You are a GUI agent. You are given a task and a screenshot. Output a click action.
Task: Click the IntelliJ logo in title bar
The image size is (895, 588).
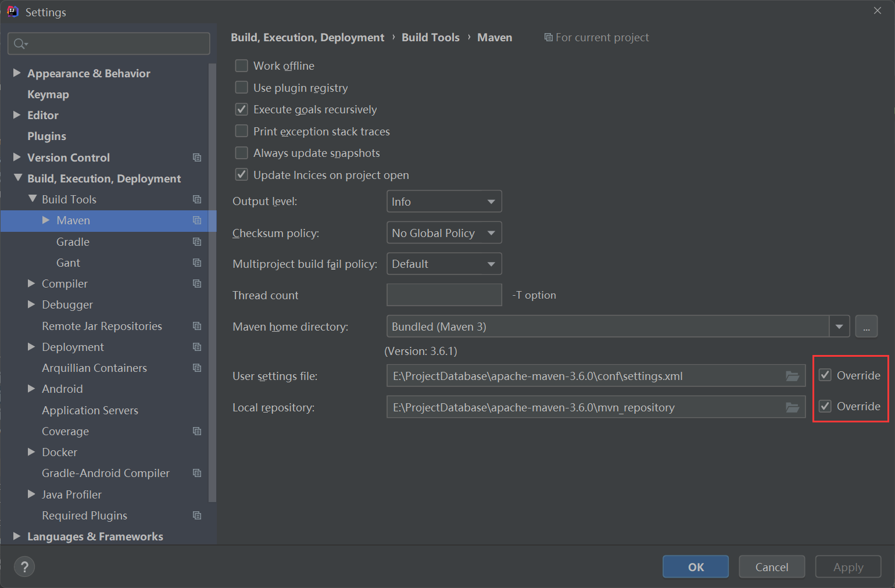pyautogui.click(x=13, y=12)
